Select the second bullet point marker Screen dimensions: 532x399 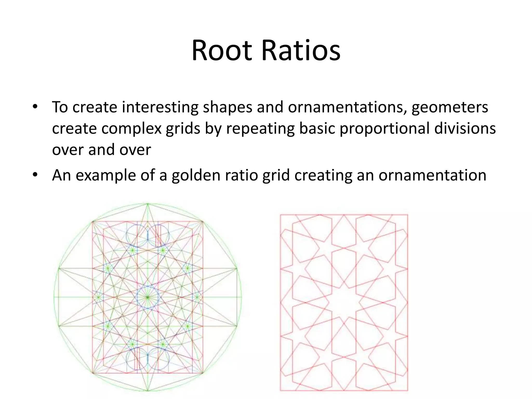[35, 175]
